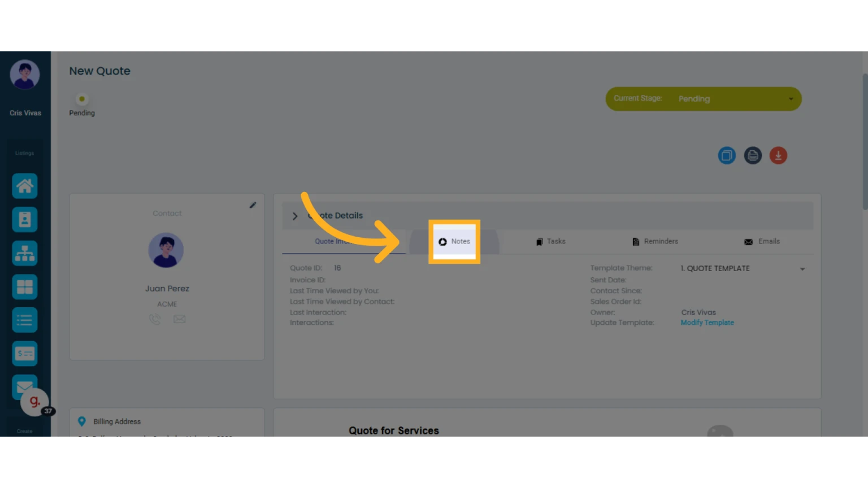868x488 pixels.
Task: Click the blue duplicate quote icon
Action: 727,155
